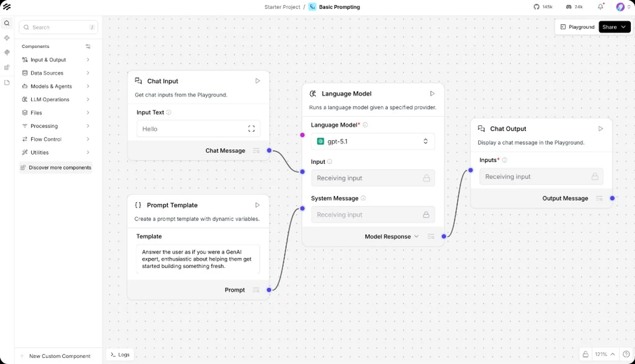Expand the Input Text field to fullscreen editor

(x=251, y=129)
